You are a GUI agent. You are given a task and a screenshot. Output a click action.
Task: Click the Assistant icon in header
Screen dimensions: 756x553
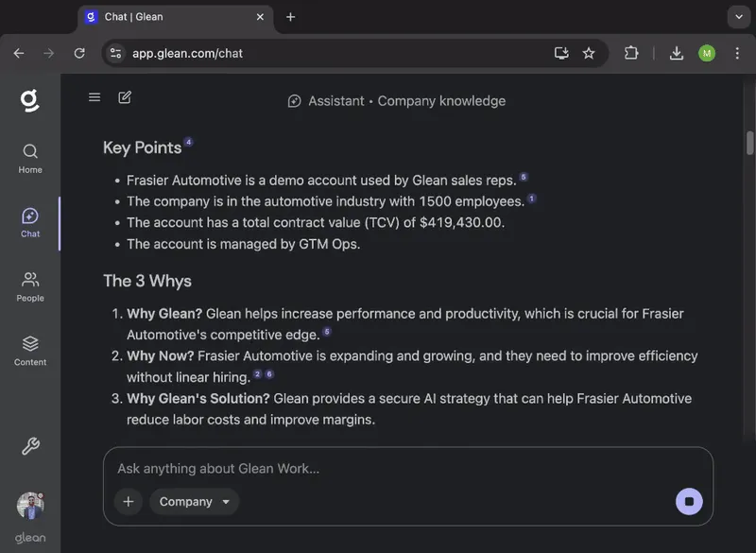pos(294,101)
